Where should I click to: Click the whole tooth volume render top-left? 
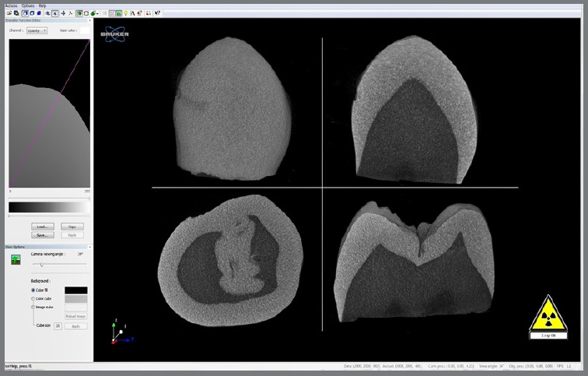(x=233, y=108)
